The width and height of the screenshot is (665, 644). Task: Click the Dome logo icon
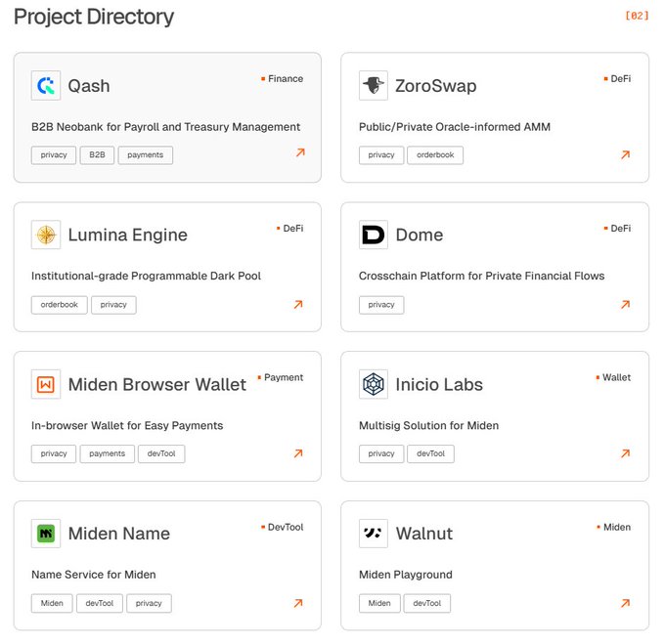374,235
